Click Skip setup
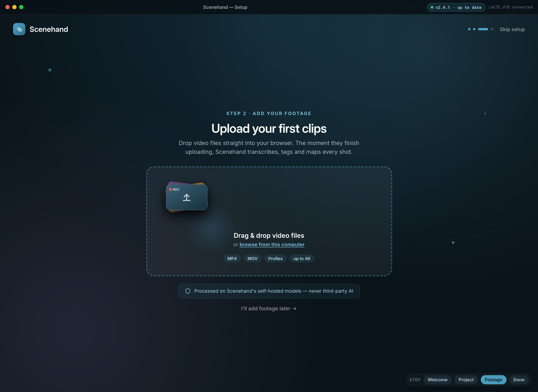The height and width of the screenshot is (392, 538). point(512,29)
